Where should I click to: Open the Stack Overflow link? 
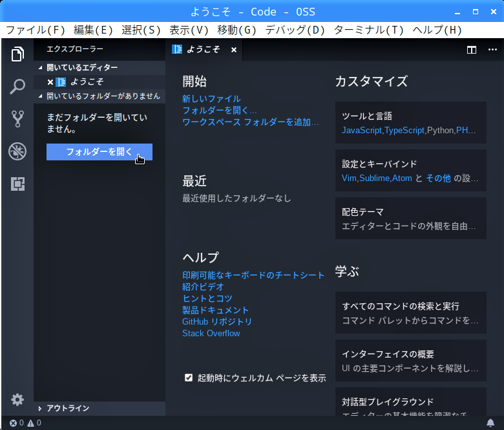point(211,333)
